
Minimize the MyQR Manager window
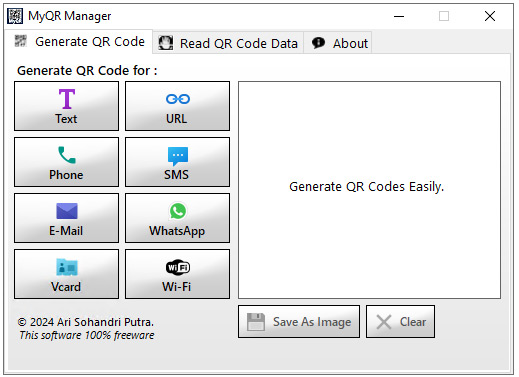pos(399,16)
